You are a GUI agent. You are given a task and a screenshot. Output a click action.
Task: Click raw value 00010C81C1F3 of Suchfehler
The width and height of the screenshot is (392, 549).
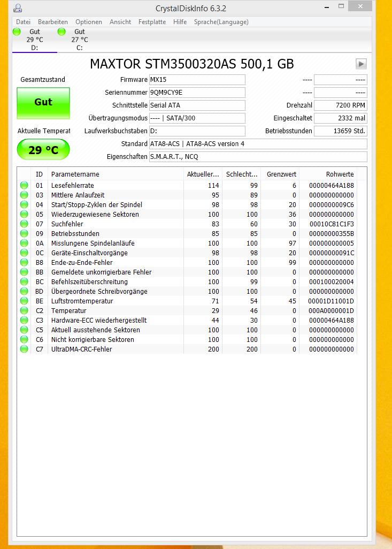(x=332, y=224)
